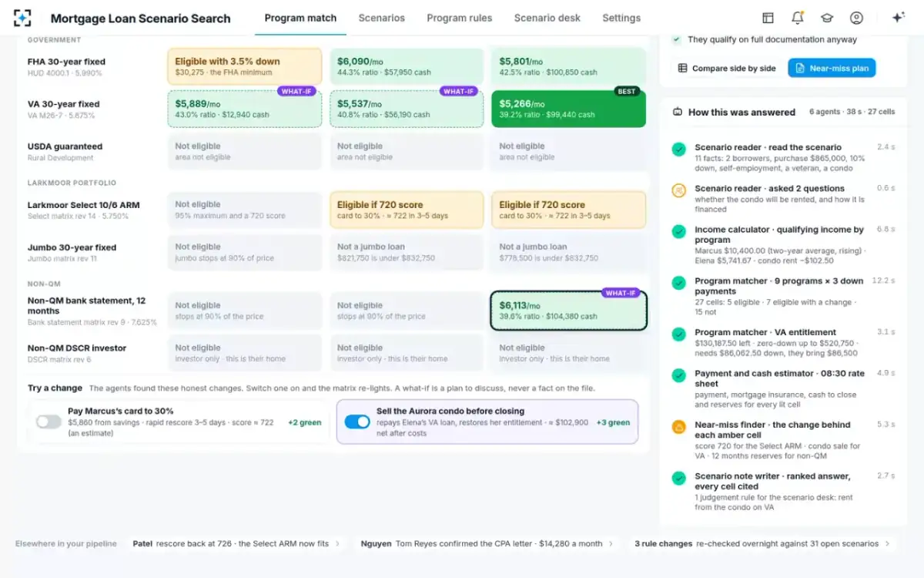Switch to the Program match tab

click(300, 18)
